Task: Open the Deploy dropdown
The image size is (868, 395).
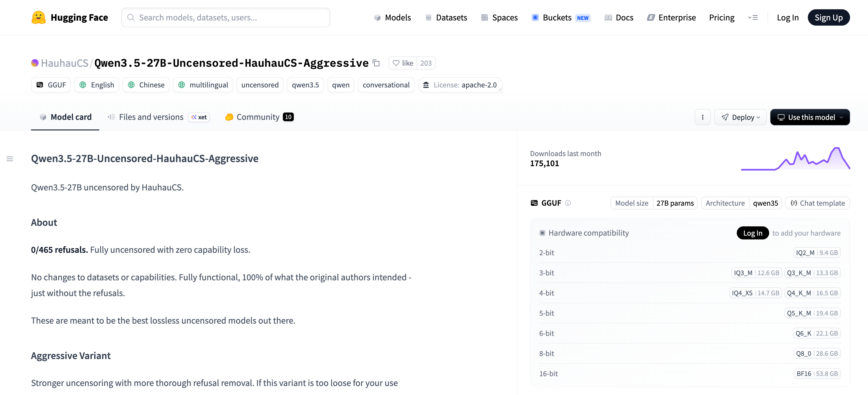Action: (740, 117)
